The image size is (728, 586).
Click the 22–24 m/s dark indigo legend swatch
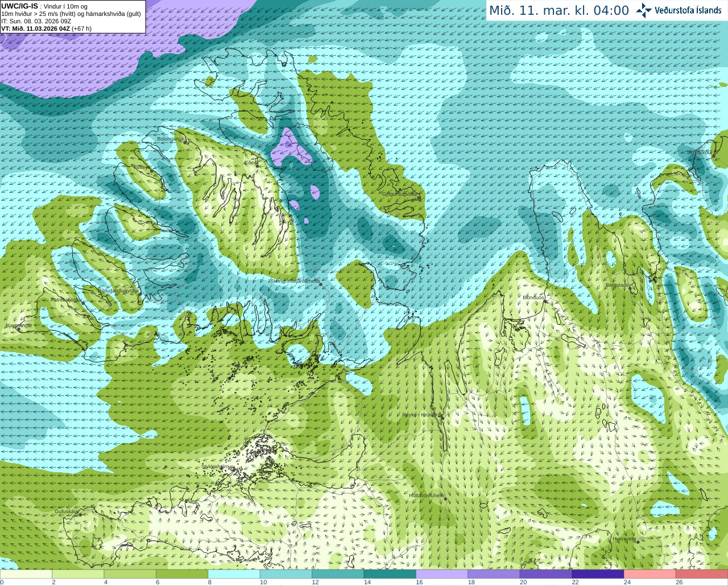click(x=598, y=574)
